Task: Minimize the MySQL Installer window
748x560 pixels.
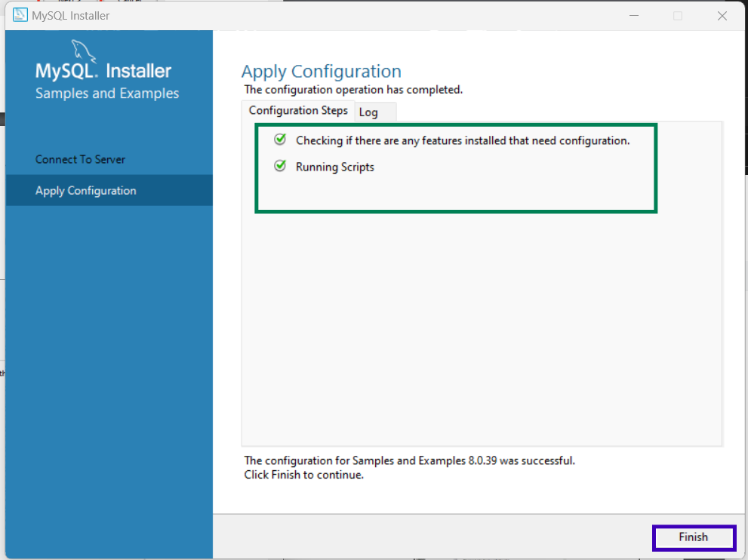Action: coord(634,16)
